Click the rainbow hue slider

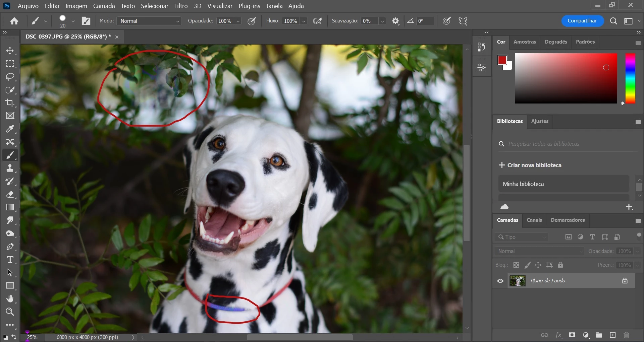click(x=630, y=78)
